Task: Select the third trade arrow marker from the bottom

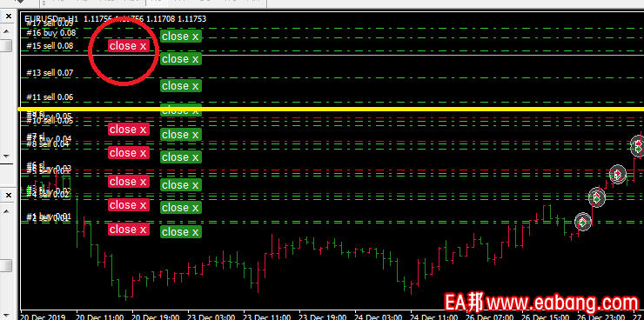Action: coord(617,174)
